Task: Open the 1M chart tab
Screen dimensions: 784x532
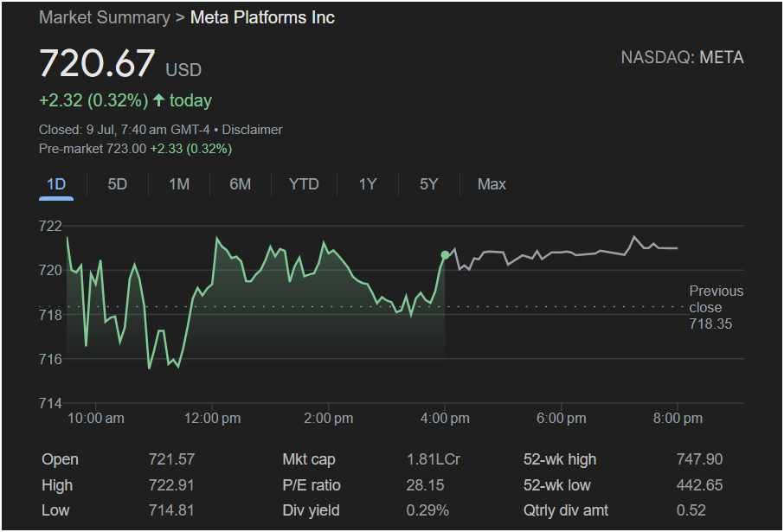Action: 179,184
